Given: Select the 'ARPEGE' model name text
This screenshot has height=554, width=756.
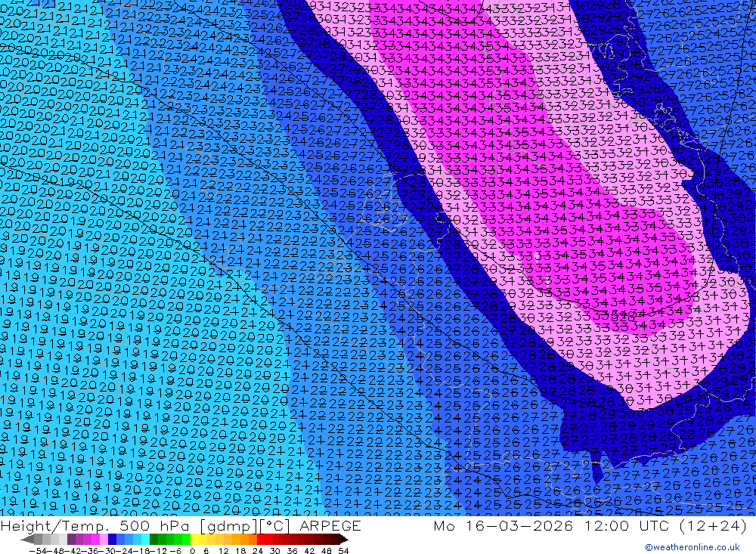Looking at the screenshot, I should click(x=330, y=525).
